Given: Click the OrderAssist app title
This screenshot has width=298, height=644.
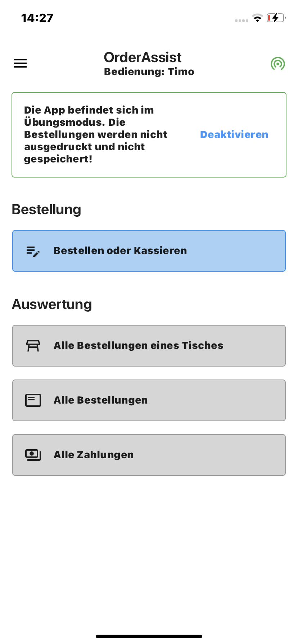Looking at the screenshot, I should pyautogui.click(x=143, y=57).
